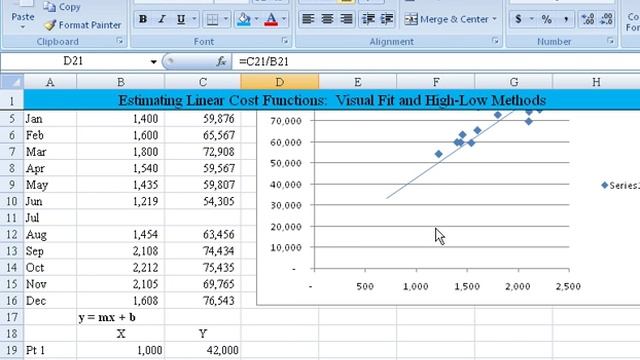Select column H header
Screen dimensions: 640x360
pyautogui.click(x=596, y=82)
